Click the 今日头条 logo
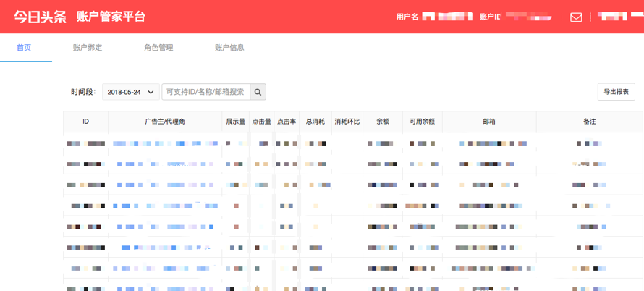The height and width of the screenshot is (291, 644). pyautogui.click(x=40, y=17)
